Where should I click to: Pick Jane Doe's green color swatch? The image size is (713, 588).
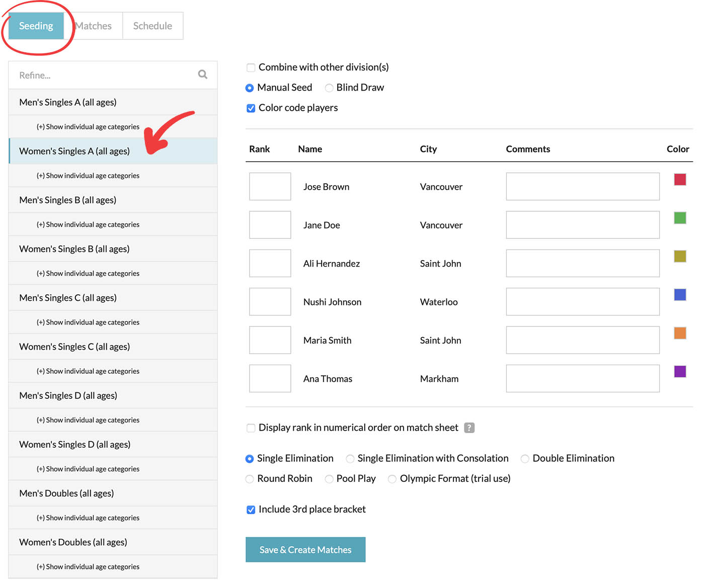coord(680,218)
